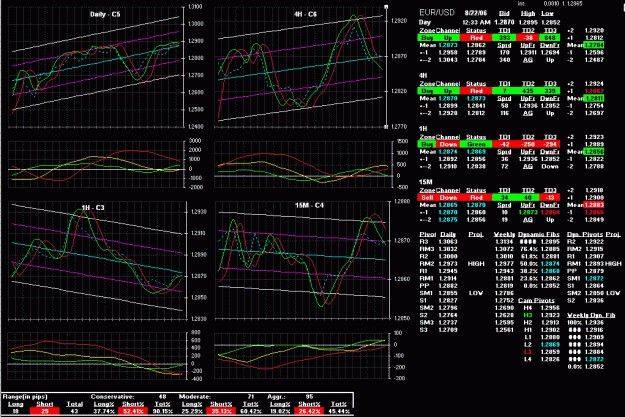Select the Dynamic Fibs header
This screenshot has width=625, height=417.
point(539,234)
